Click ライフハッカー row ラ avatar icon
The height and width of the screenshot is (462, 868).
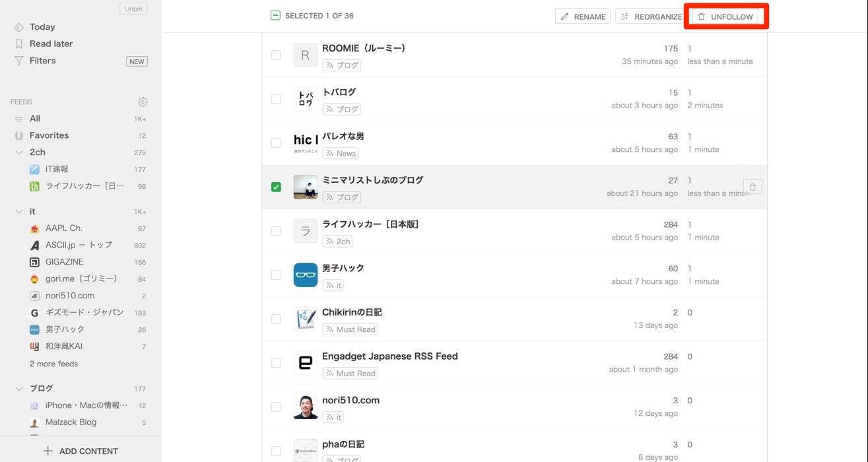click(306, 231)
